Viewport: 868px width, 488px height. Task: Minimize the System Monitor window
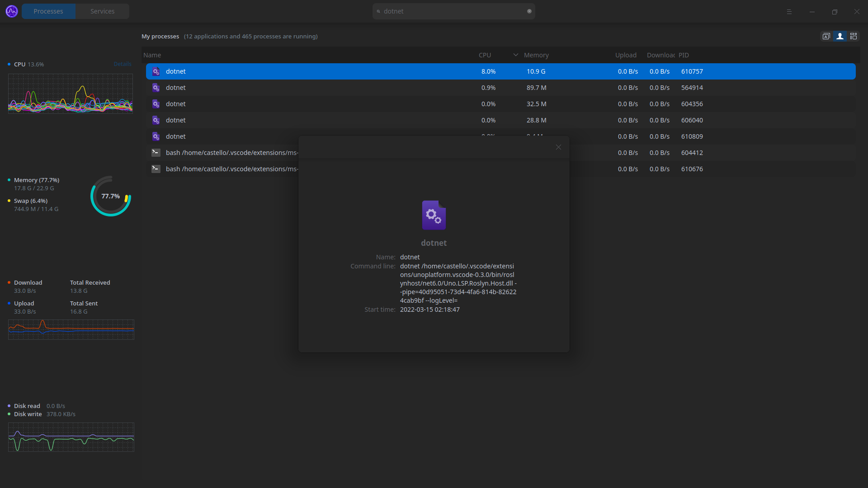tap(812, 12)
